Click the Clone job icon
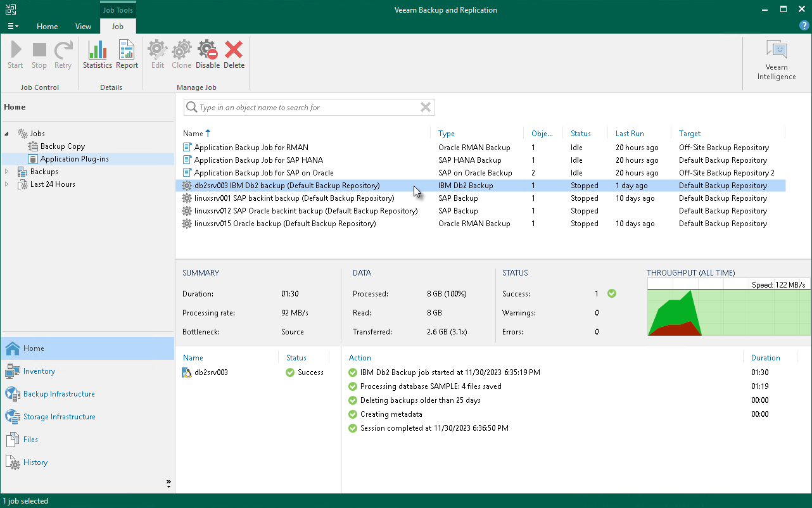 [181, 54]
